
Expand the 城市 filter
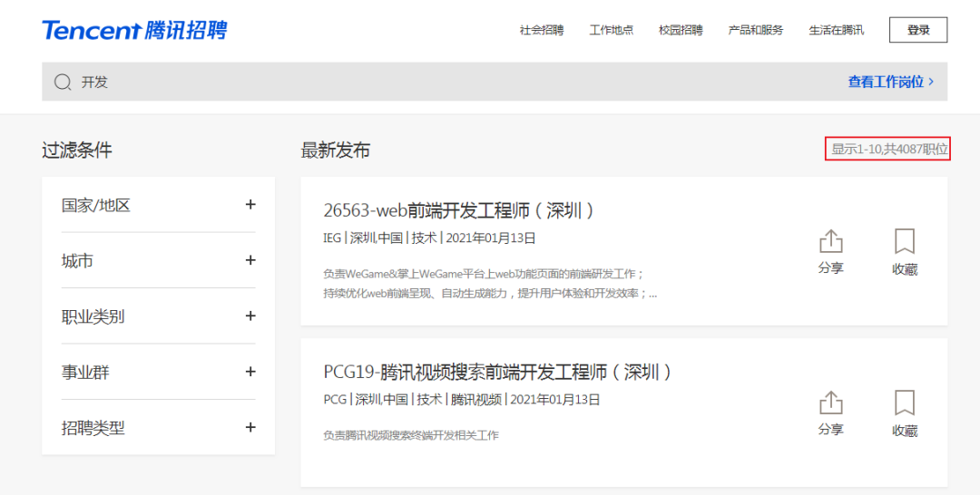[x=250, y=260]
